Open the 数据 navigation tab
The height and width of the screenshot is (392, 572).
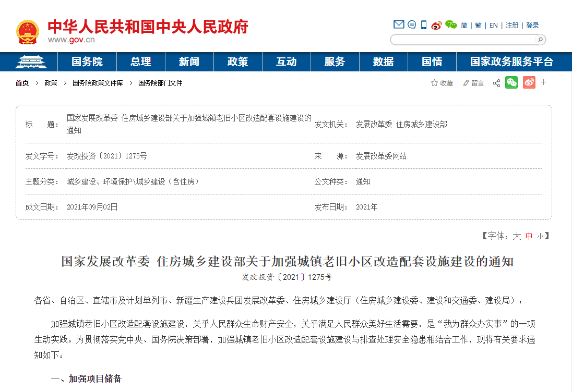pos(383,62)
